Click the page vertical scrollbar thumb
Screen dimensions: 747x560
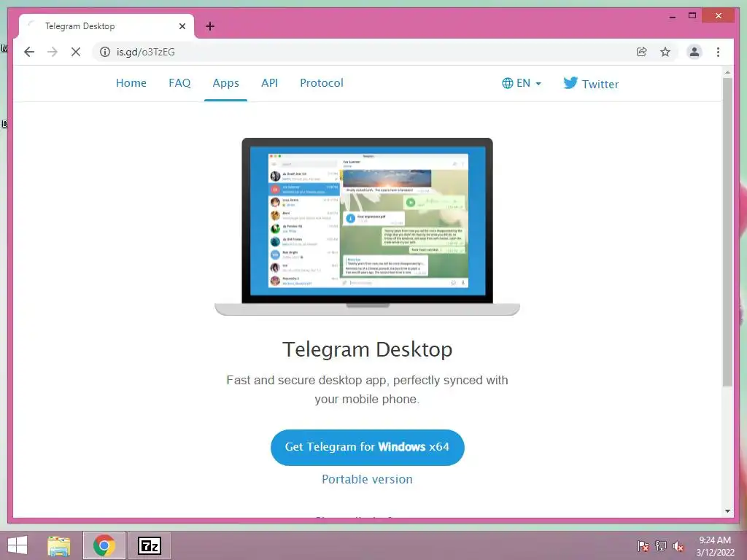coord(727,232)
